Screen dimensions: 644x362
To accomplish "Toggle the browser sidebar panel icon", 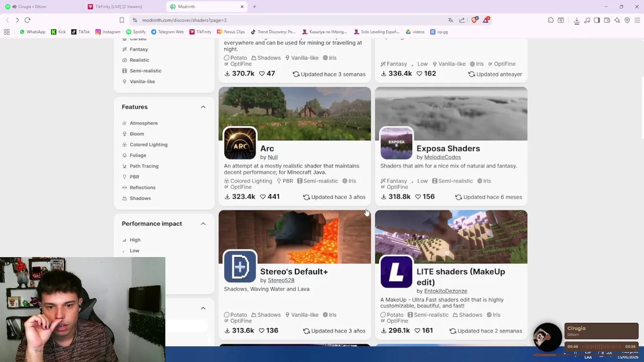I will pyautogui.click(x=597, y=20).
